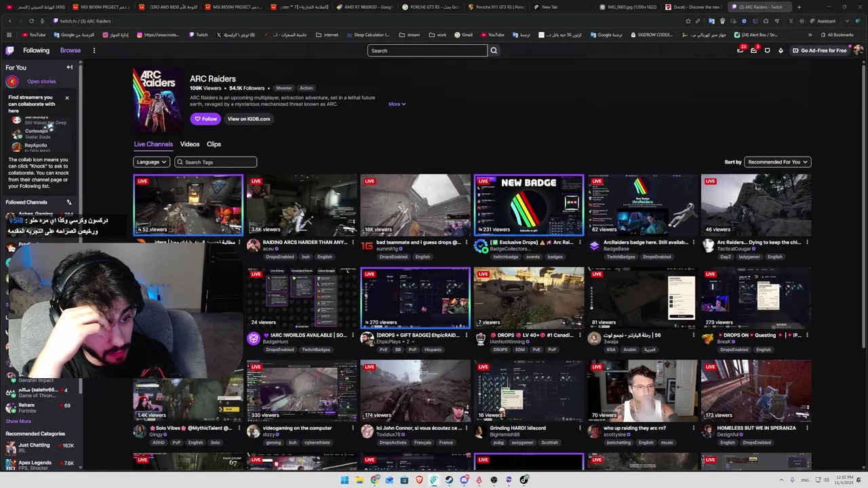
Task: Open the Sleep Calculator bookmark
Action: click(367, 35)
